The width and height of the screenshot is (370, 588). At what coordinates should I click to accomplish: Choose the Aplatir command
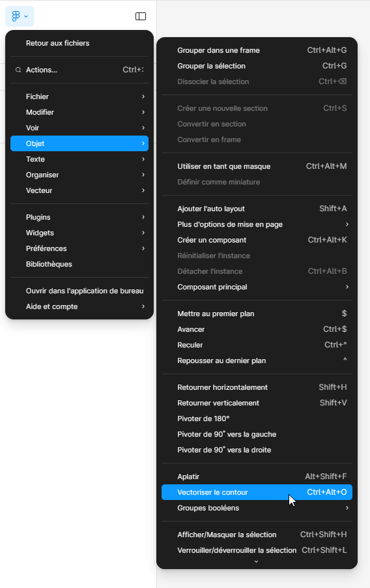257,477
